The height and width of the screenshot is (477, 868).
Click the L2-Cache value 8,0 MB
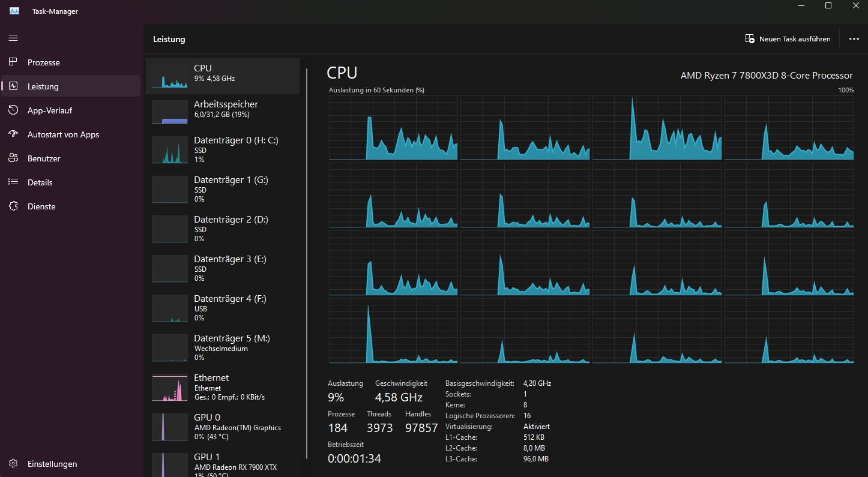click(x=534, y=448)
